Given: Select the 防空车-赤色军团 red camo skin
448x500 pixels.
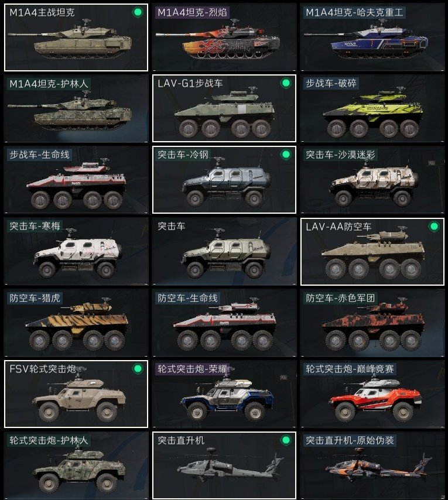Looking at the screenshot, I should click(x=372, y=323).
